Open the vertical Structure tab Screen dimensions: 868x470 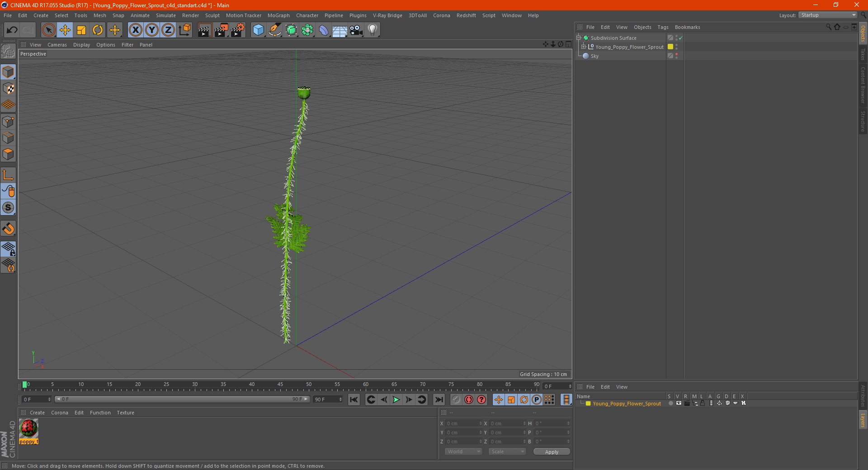(863, 121)
